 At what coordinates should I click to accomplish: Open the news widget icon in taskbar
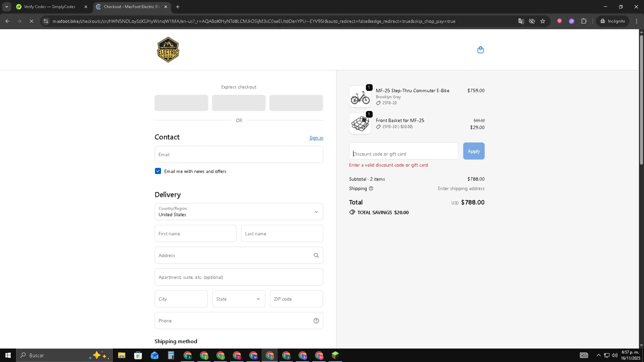coord(584,355)
